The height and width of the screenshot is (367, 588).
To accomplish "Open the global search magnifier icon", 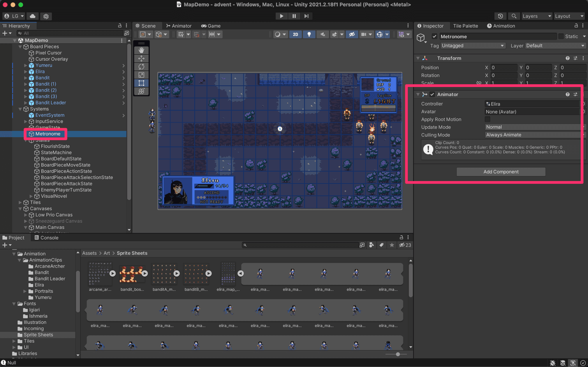I will [x=514, y=16].
